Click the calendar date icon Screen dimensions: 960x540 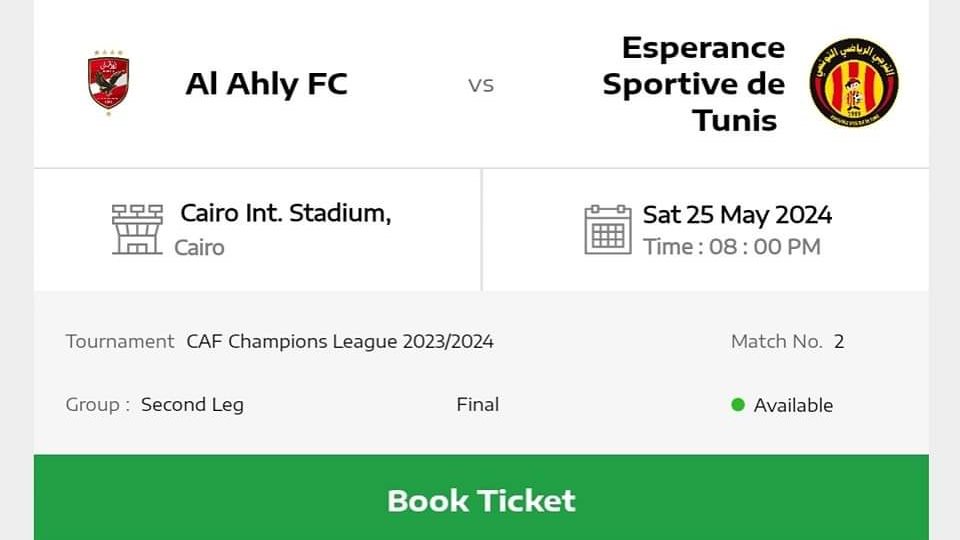(x=608, y=230)
